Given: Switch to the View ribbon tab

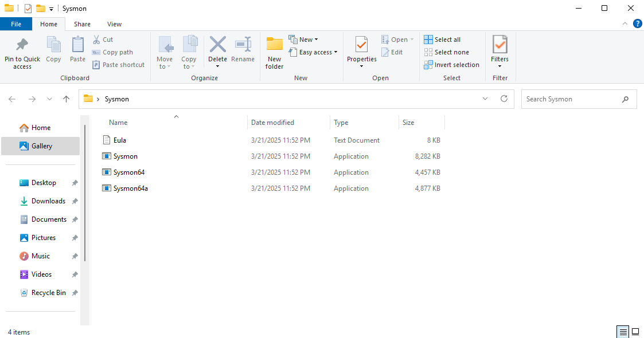Looking at the screenshot, I should pyautogui.click(x=114, y=24).
